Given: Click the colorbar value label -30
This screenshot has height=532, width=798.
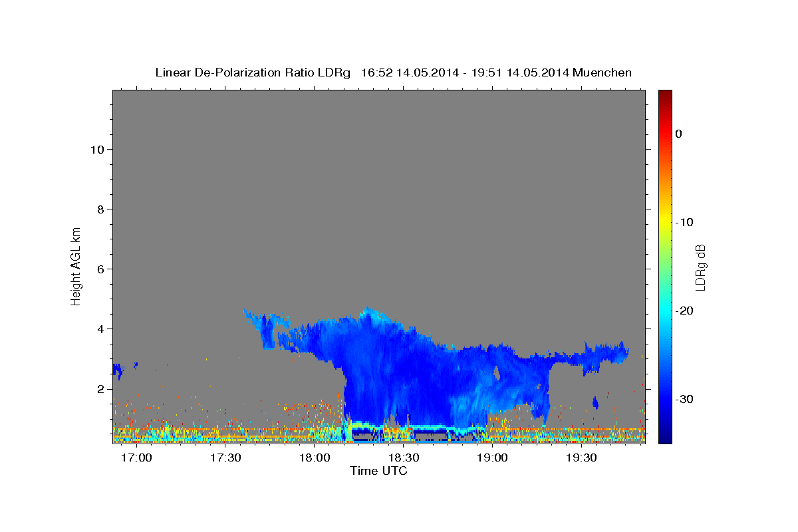Looking at the screenshot, I should pos(684,399).
